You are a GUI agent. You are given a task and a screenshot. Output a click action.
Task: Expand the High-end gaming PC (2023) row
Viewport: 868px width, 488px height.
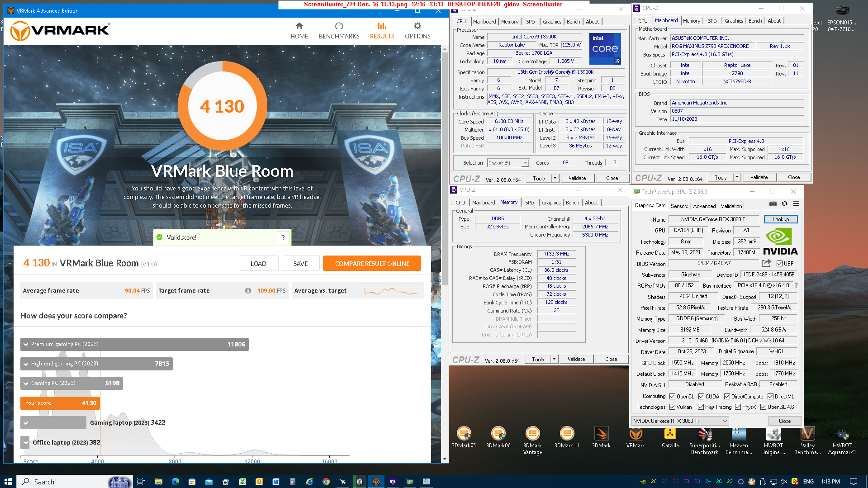96,364
